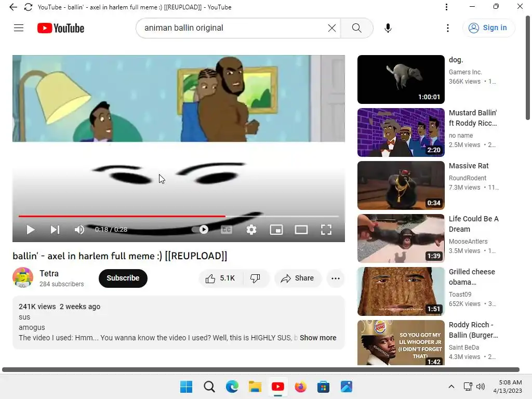This screenshot has width=532, height=399.
Task: Mute the video volume
Action: pyautogui.click(x=79, y=230)
